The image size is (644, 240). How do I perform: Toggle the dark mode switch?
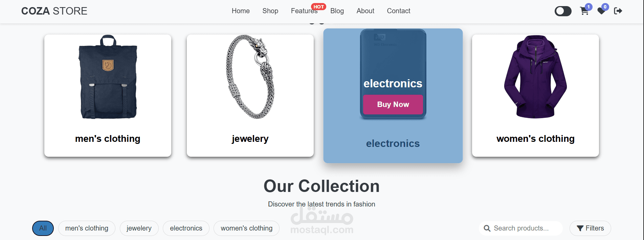[x=563, y=11]
